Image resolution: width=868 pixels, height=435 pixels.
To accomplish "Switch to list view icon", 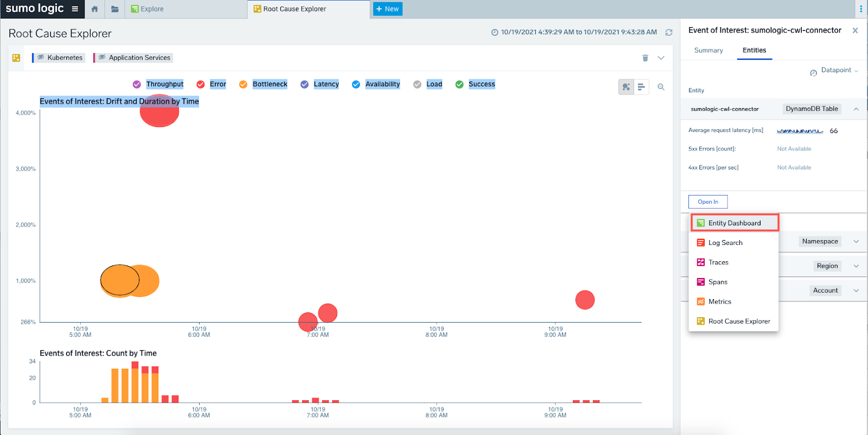I will 641,87.
